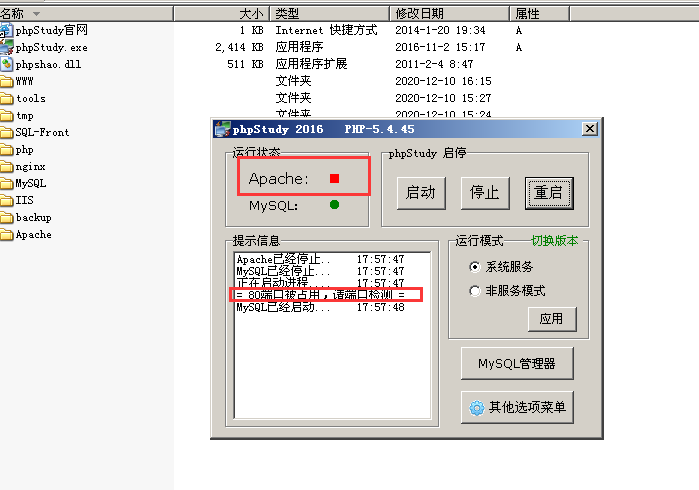Click the 停止 button

point(485,193)
